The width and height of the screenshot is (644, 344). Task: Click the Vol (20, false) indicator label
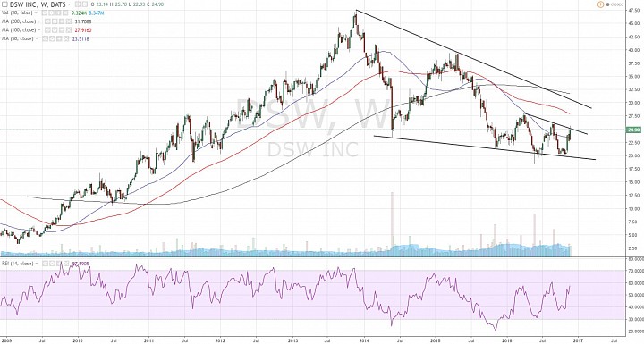(x=17, y=13)
